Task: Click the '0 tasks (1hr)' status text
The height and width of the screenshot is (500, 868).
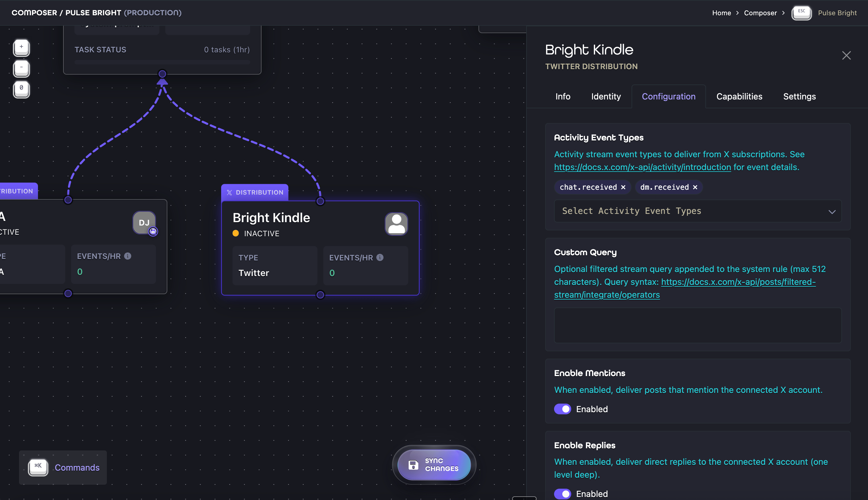Action: 227,50
